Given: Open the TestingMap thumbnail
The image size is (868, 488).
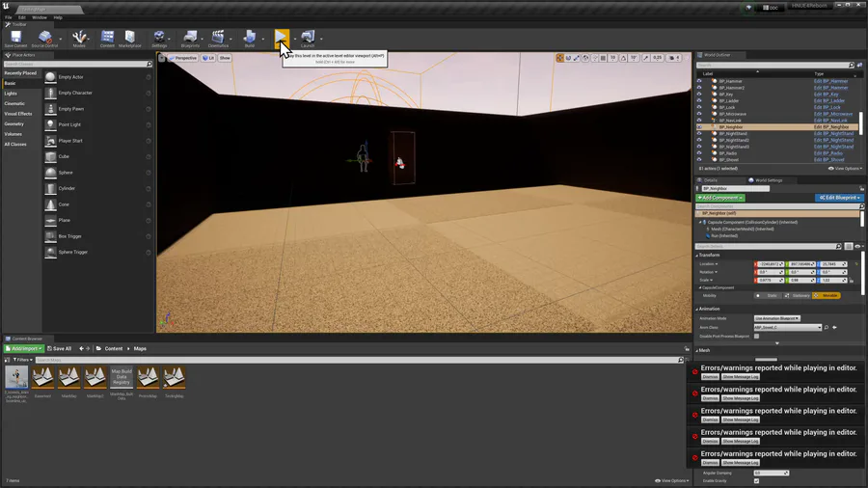Looking at the screenshot, I should pos(174,378).
